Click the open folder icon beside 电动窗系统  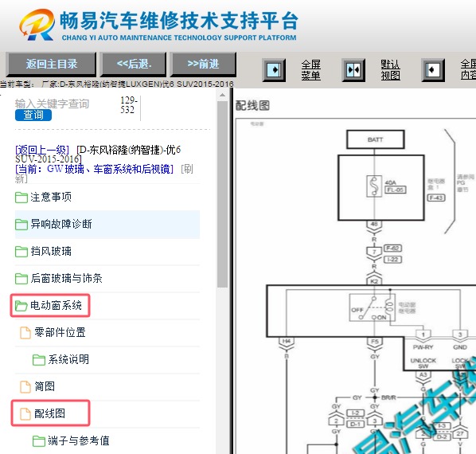[x=21, y=306]
